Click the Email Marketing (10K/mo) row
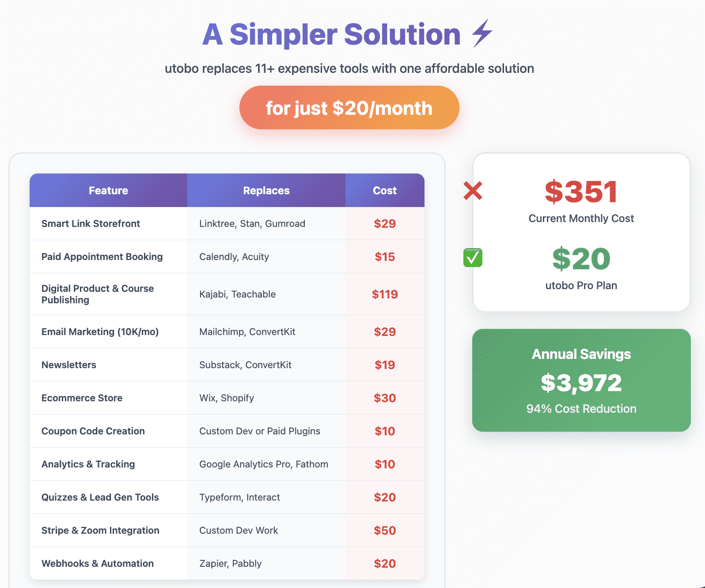This screenshot has width=705, height=588. click(x=227, y=332)
